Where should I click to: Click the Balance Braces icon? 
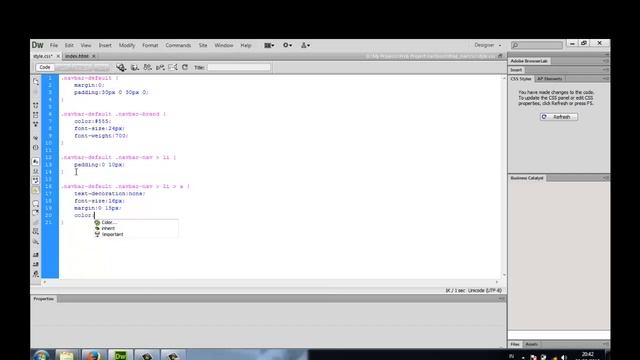(x=36, y=147)
